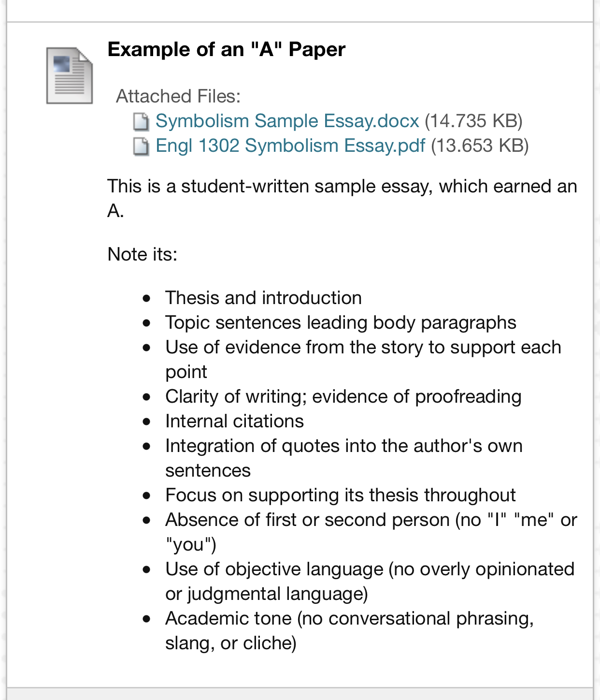Download the Engl 1302 Symbolism Essay.pdf link
Image resolution: width=600 pixels, height=700 pixels.
tap(290, 146)
